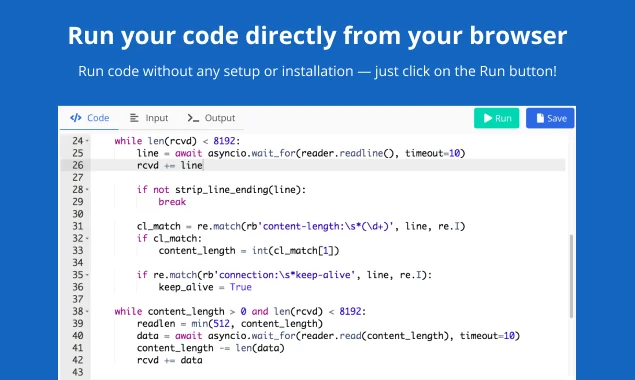635x380 pixels.
Task: Click line number 31 in the gutter
Action: (x=78, y=226)
